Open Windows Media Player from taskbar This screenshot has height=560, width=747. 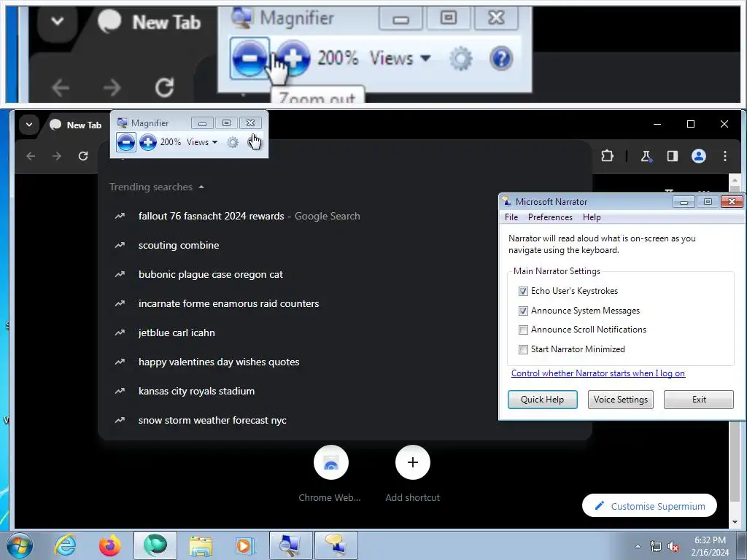tap(245, 545)
